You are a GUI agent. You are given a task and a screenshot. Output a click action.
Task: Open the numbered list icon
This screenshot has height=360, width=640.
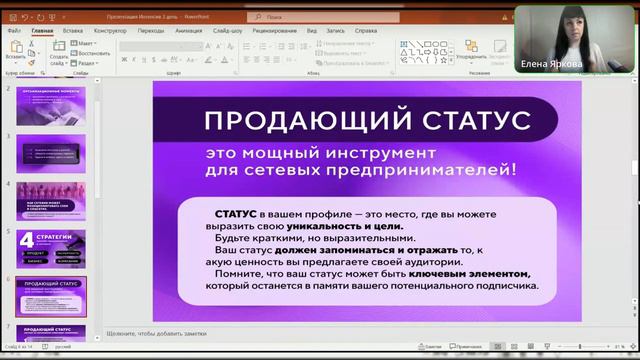[x=263, y=47]
